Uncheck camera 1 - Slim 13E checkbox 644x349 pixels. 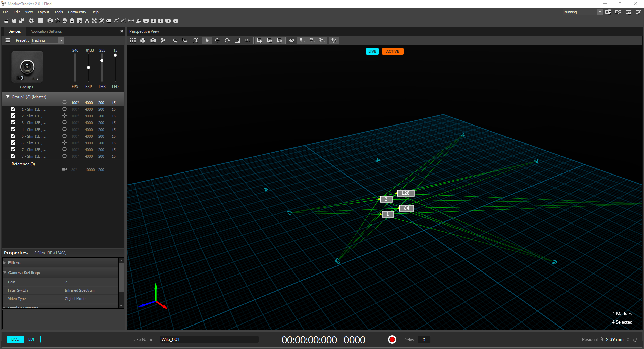pos(13,109)
